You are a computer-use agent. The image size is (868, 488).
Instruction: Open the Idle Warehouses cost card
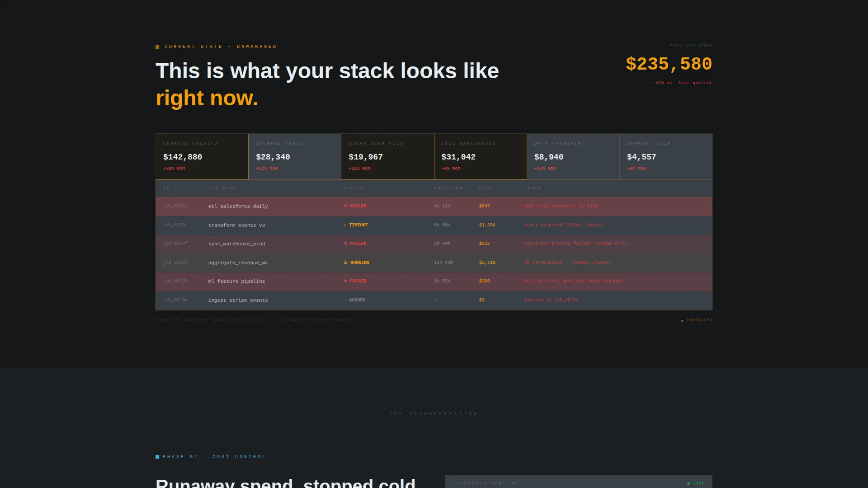(481, 156)
